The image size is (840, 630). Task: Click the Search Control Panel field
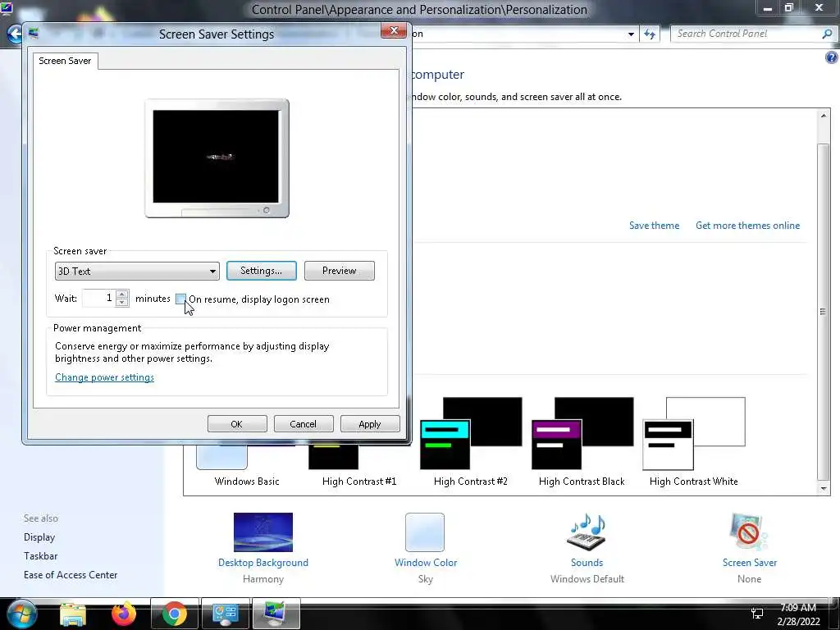pos(746,34)
